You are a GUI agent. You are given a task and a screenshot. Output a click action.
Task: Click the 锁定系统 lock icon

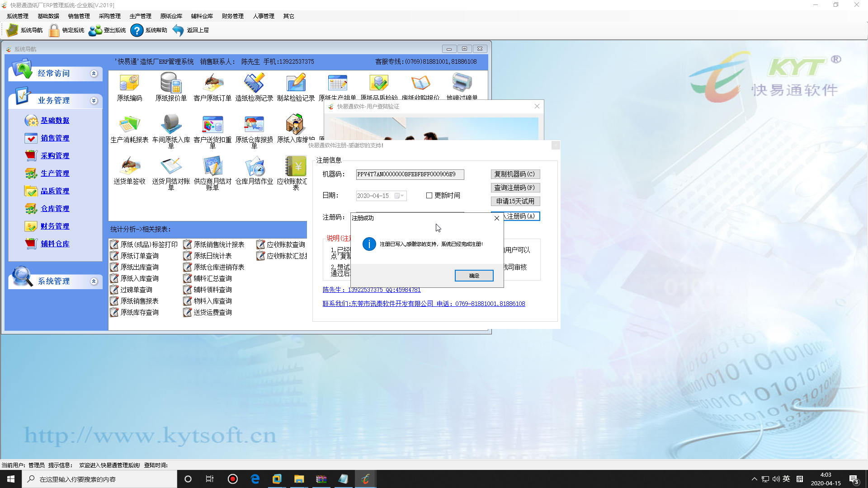[54, 30]
